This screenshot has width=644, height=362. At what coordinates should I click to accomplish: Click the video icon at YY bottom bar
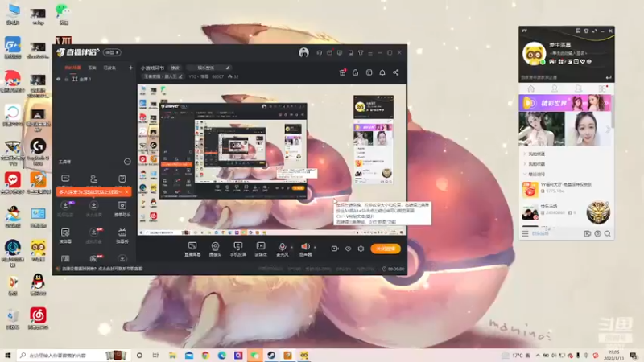coord(588,233)
